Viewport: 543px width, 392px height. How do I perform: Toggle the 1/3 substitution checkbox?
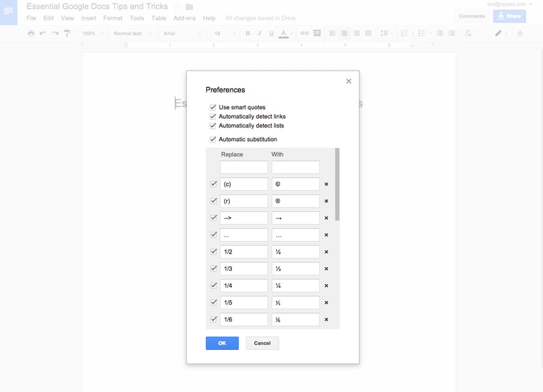[214, 269]
